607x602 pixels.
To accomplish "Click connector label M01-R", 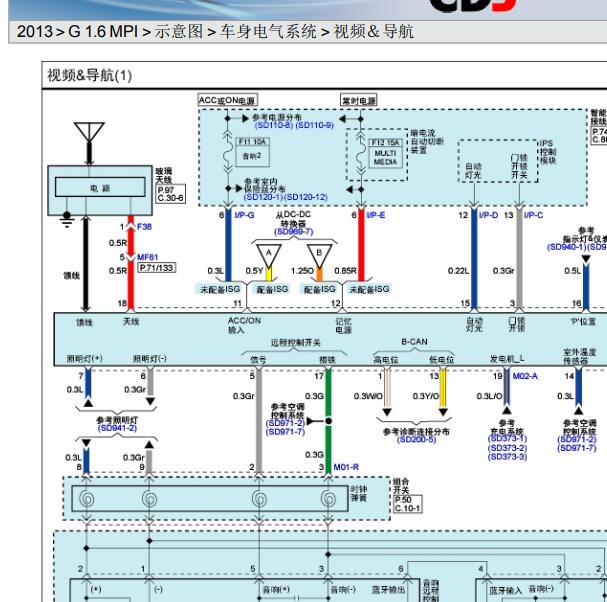I will click(346, 467).
